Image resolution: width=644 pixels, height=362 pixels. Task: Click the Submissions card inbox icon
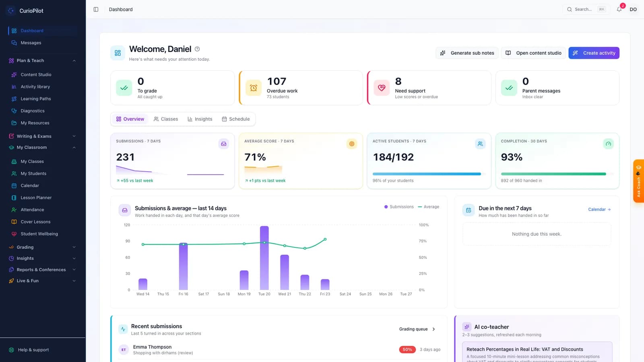224,144
